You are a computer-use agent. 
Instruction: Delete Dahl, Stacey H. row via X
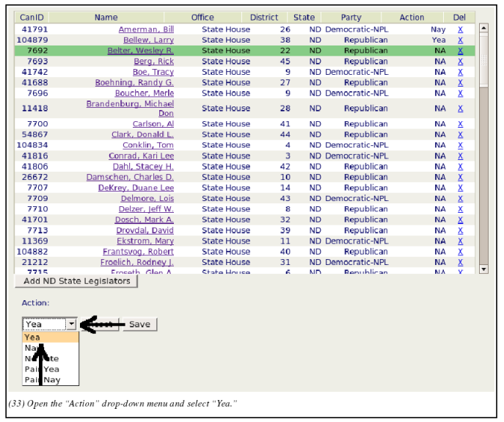pyautogui.click(x=460, y=167)
